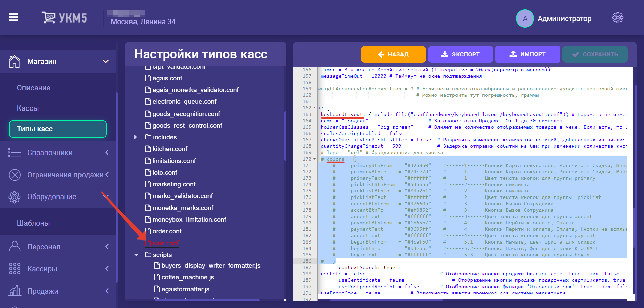644x308 pixels.
Task: Fold code block at line 162
Action: 314,108
